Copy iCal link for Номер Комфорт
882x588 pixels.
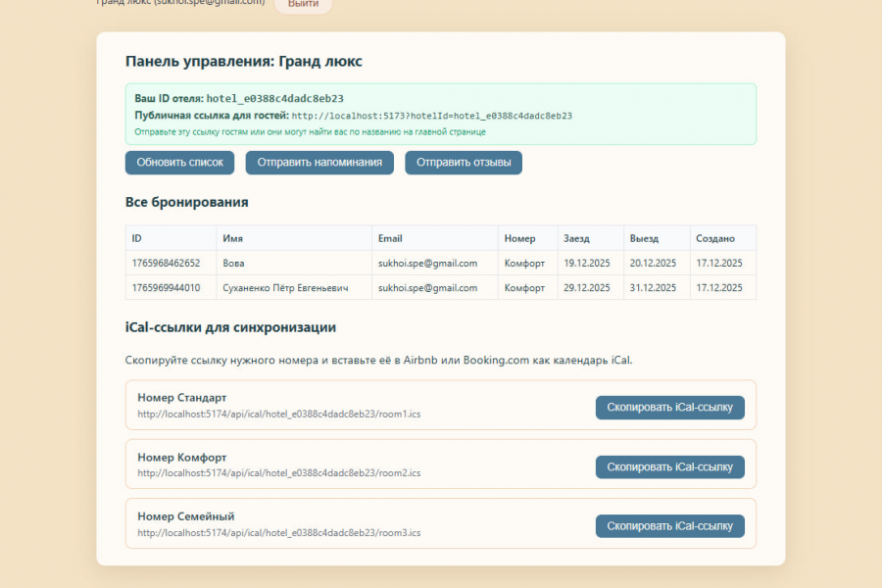click(670, 467)
